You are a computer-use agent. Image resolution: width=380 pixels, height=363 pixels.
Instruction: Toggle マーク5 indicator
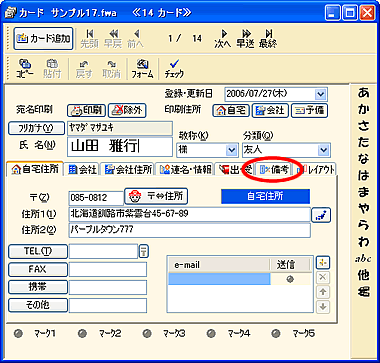276,333
